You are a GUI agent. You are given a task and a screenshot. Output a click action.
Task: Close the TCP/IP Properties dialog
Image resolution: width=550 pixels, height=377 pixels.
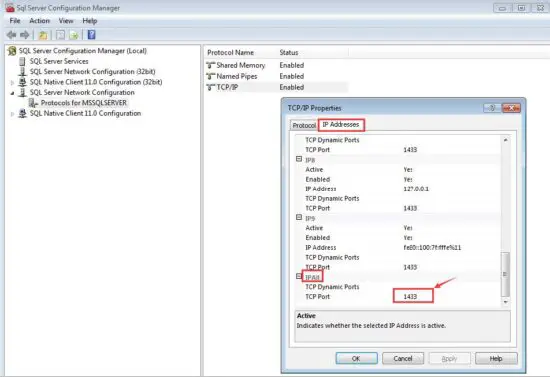tap(511, 108)
